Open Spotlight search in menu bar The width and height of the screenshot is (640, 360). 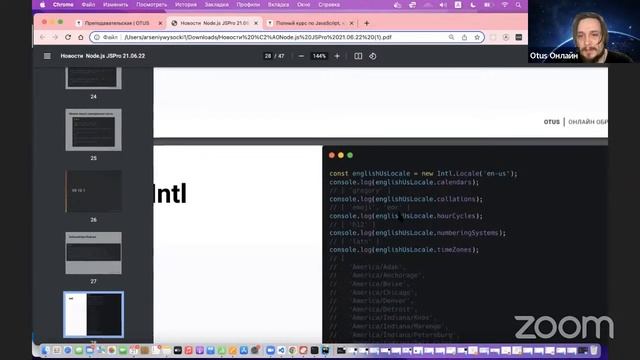click(x=518, y=5)
